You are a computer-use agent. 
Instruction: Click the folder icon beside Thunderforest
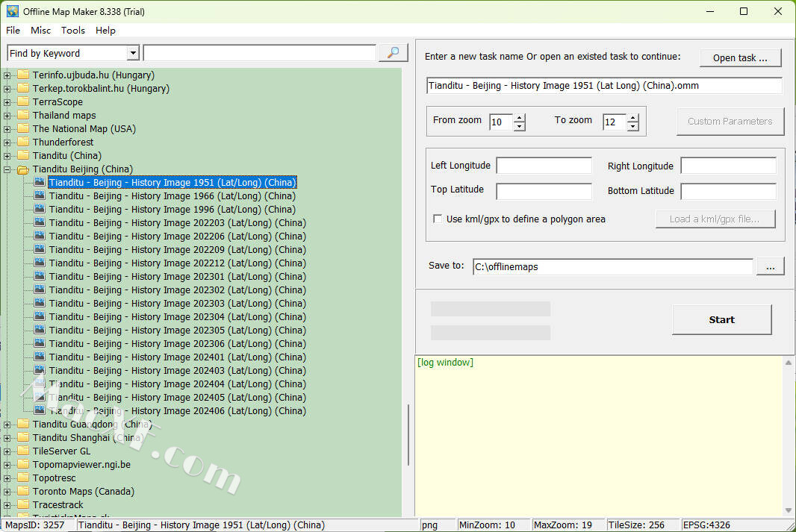click(x=23, y=142)
